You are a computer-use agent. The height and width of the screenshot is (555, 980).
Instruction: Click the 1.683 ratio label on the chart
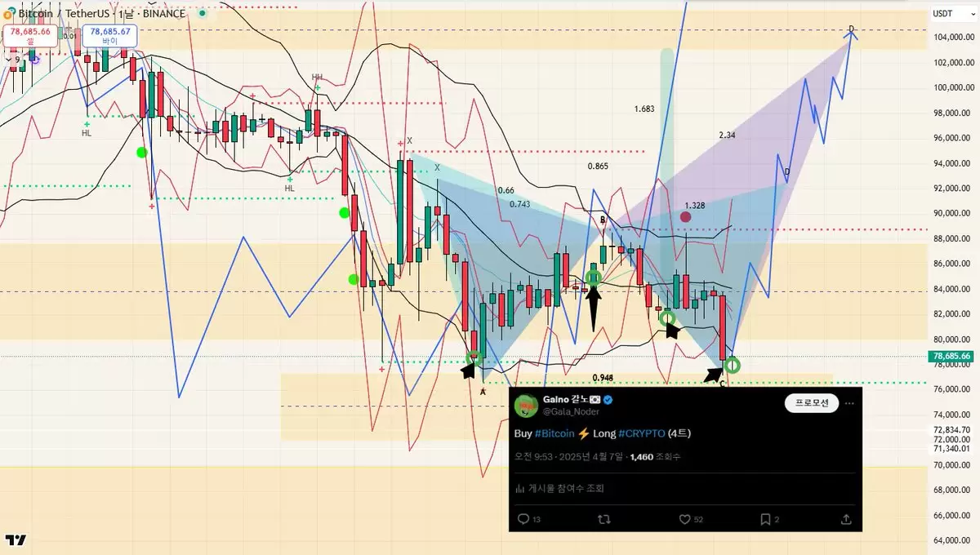[644, 109]
